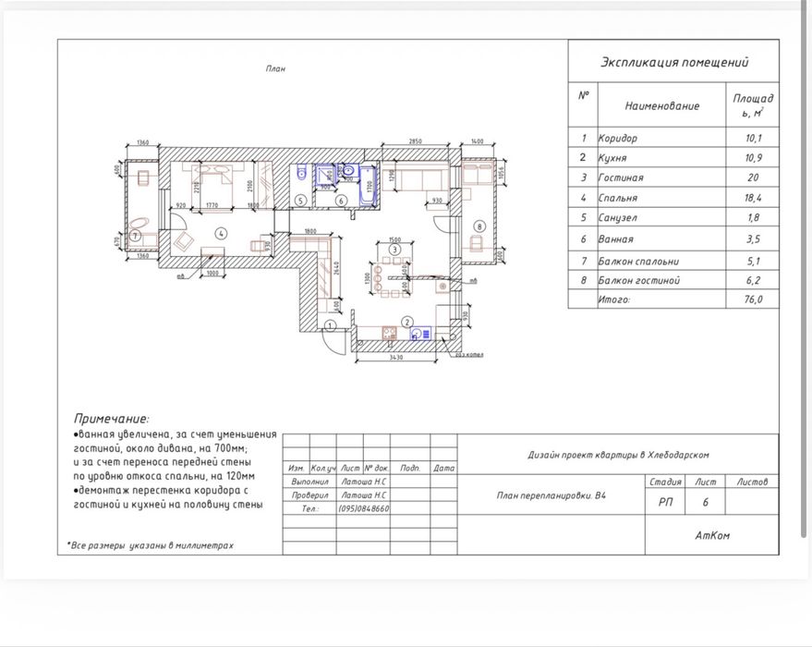Click 'Дизайн проект квартиры в Хлебодарском' title
Viewport: 812px width, 647px height.
[618, 455]
